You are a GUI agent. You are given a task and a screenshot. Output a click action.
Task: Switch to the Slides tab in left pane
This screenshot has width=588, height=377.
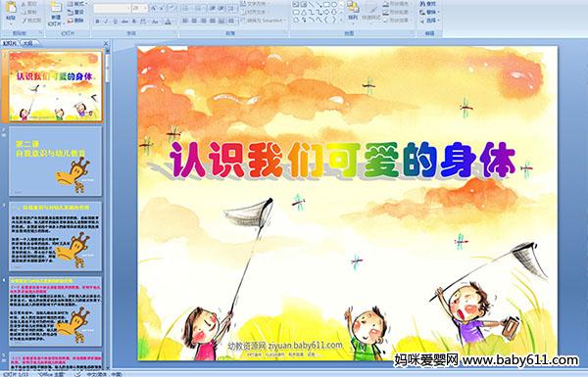10,43
